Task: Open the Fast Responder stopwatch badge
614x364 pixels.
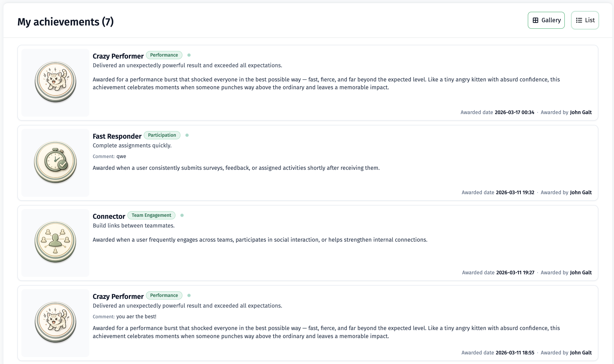Action: (x=56, y=162)
